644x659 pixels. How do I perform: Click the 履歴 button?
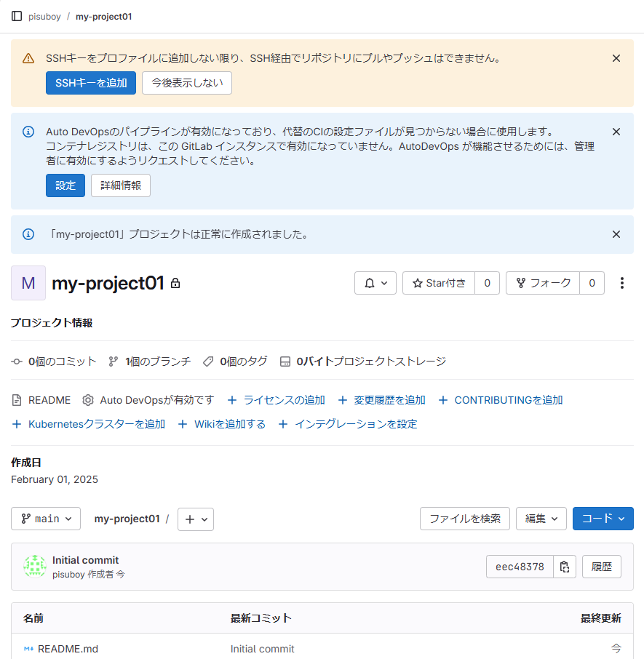point(602,567)
